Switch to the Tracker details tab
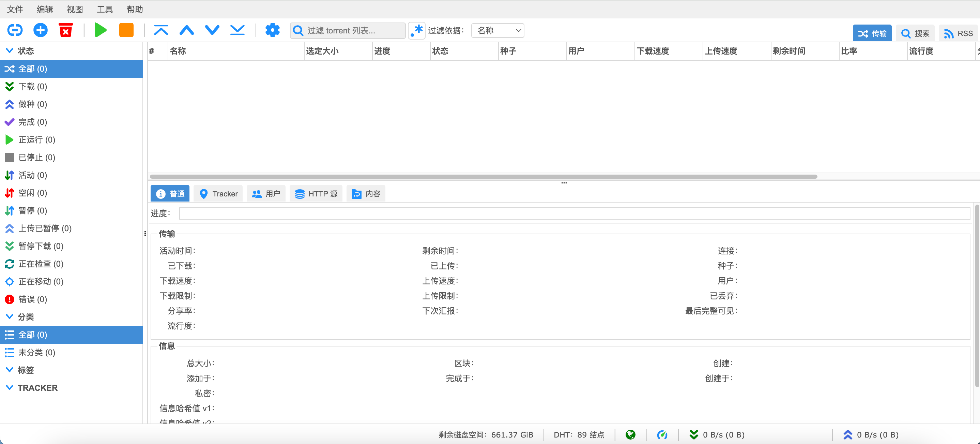Image resolution: width=980 pixels, height=444 pixels. coord(218,194)
